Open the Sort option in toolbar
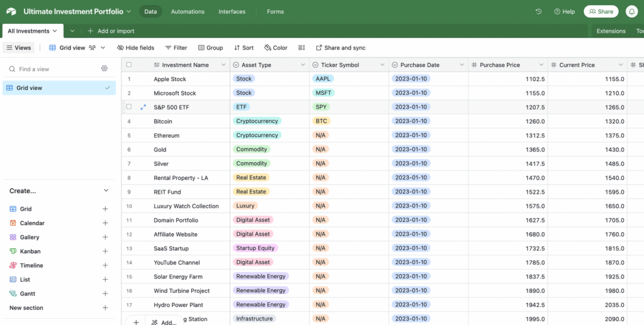This screenshot has height=325, width=644. pyautogui.click(x=243, y=48)
